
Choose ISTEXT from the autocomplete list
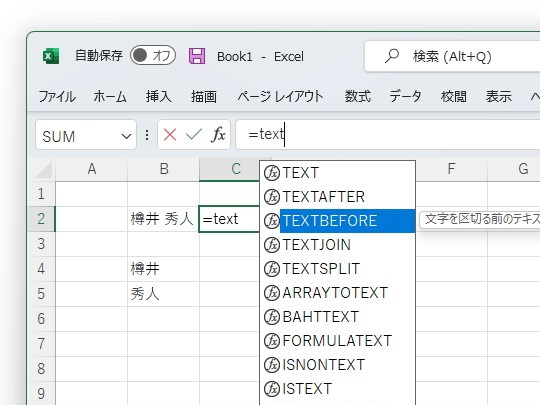click(x=338, y=388)
